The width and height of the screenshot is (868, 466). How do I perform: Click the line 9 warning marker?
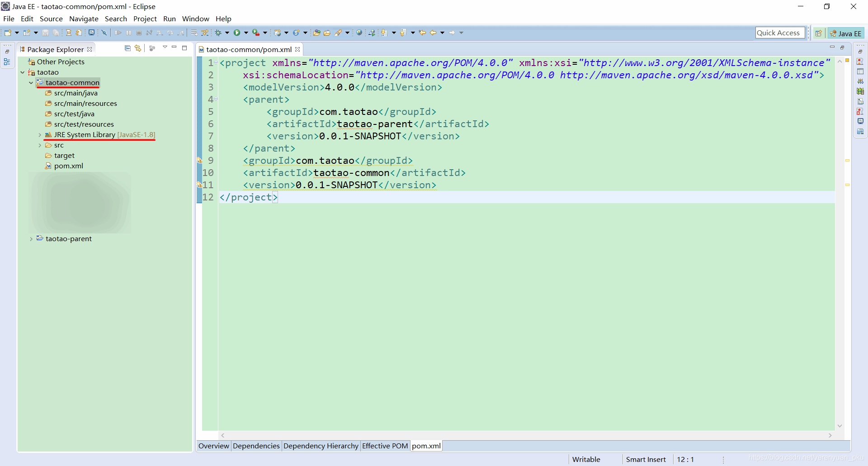pyautogui.click(x=199, y=161)
